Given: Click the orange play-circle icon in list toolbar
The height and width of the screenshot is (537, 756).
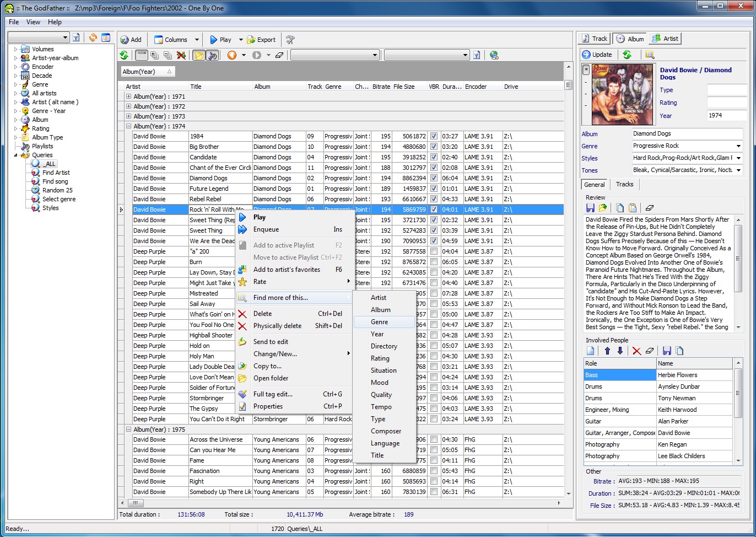Looking at the screenshot, I should [x=231, y=55].
